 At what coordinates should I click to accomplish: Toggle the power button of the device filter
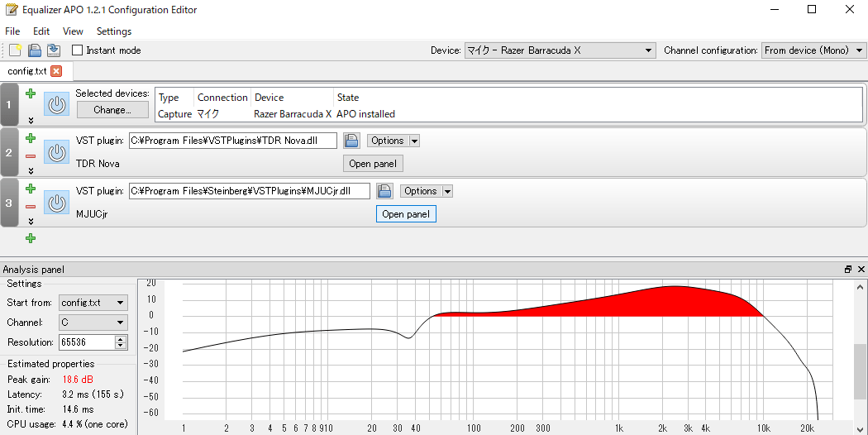coord(56,104)
